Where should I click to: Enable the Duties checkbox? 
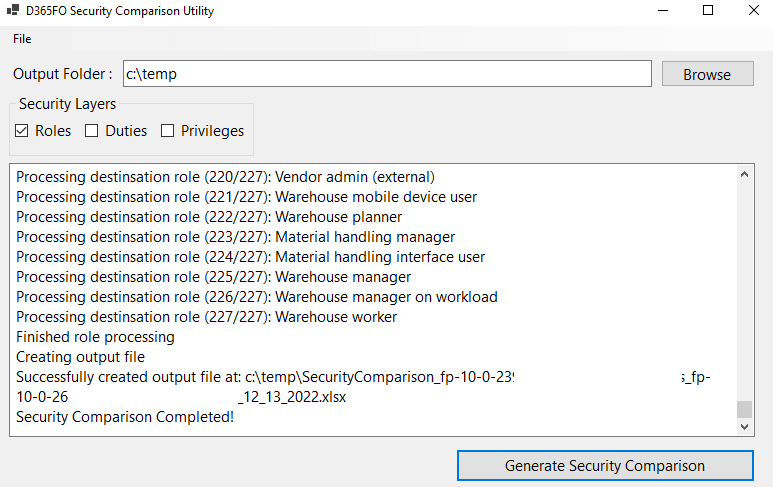click(92, 131)
